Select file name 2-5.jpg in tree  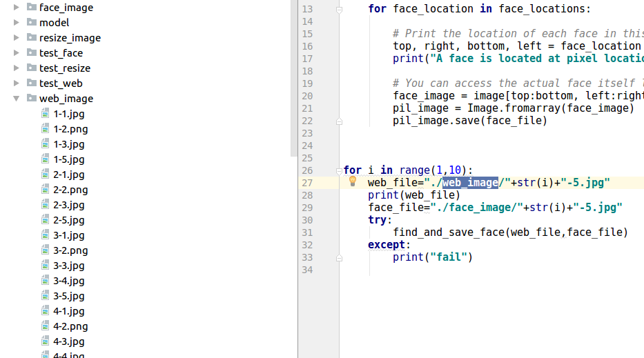(x=68, y=221)
